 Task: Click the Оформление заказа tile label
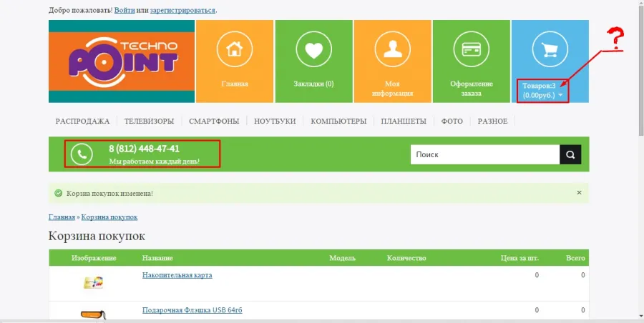472,89
